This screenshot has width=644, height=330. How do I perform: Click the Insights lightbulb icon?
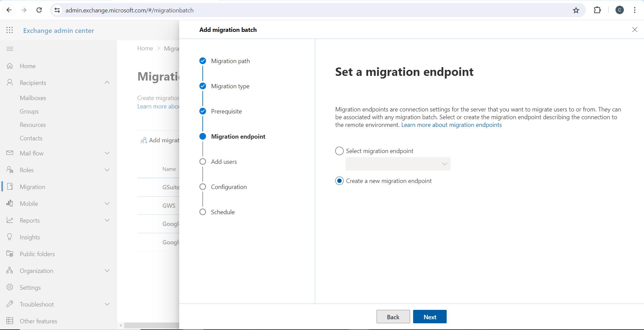(10, 237)
